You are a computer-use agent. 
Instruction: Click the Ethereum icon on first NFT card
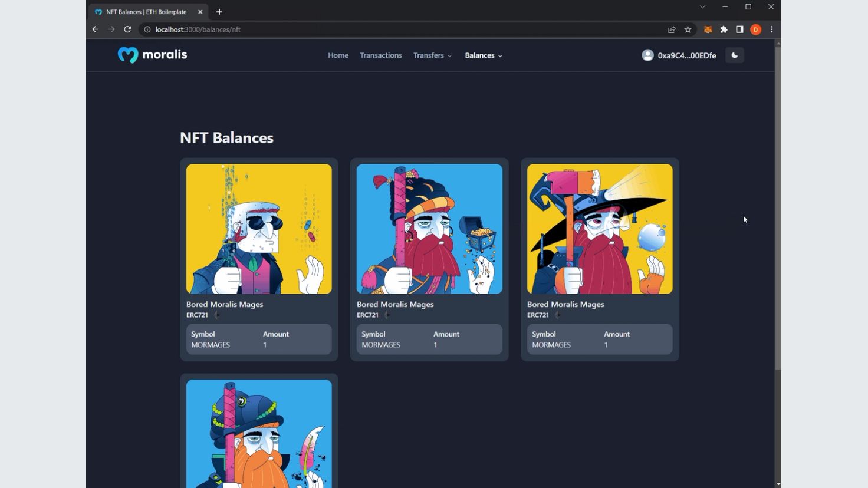pyautogui.click(x=217, y=315)
